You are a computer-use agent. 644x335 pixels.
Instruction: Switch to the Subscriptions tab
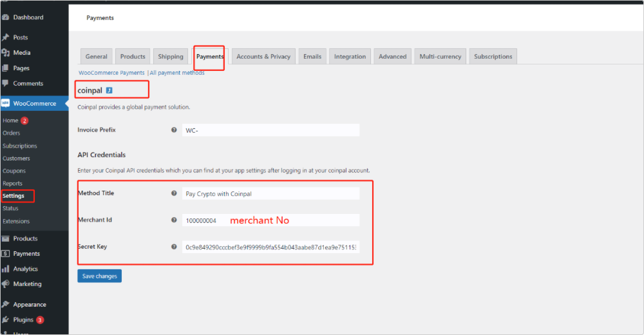coord(493,57)
